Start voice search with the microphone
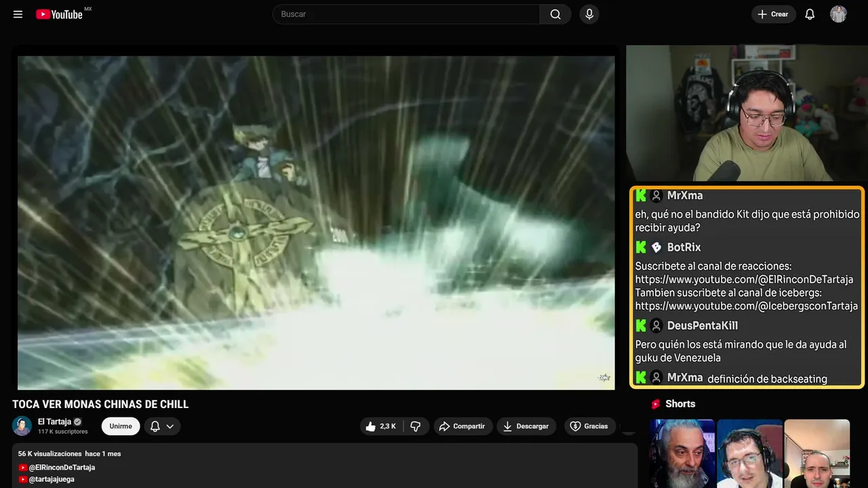Viewport: 868px width, 488px height. (589, 14)
